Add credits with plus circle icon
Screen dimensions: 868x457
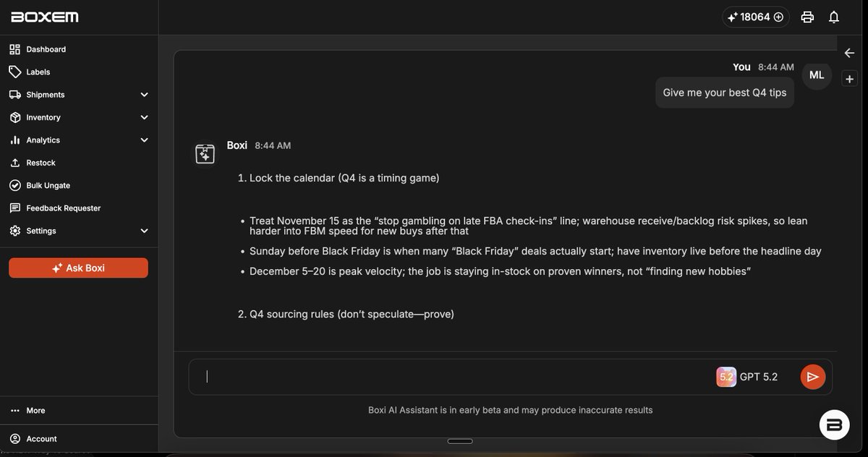[778, 17]
